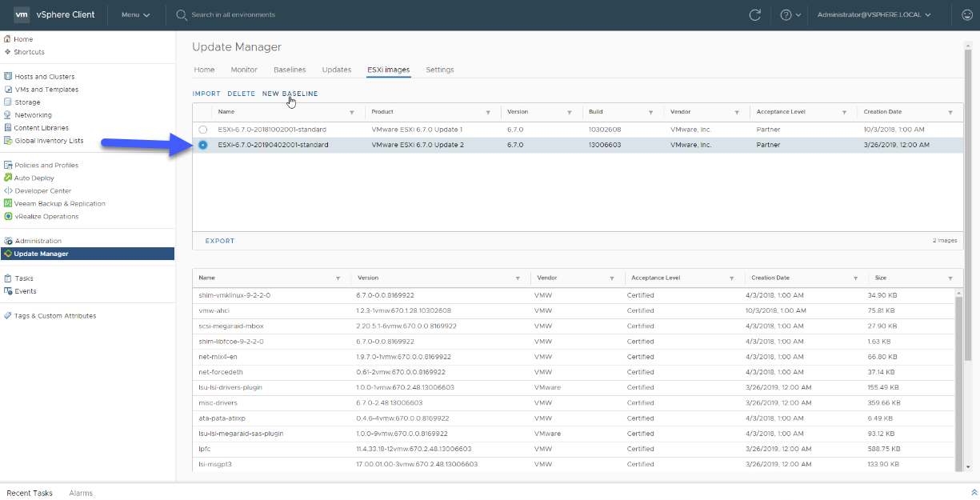Image resolution: width=980 pixels, height=500 pixels.
Task: Click the vRealize Operations icon
Action: click(x=7, y=217)
